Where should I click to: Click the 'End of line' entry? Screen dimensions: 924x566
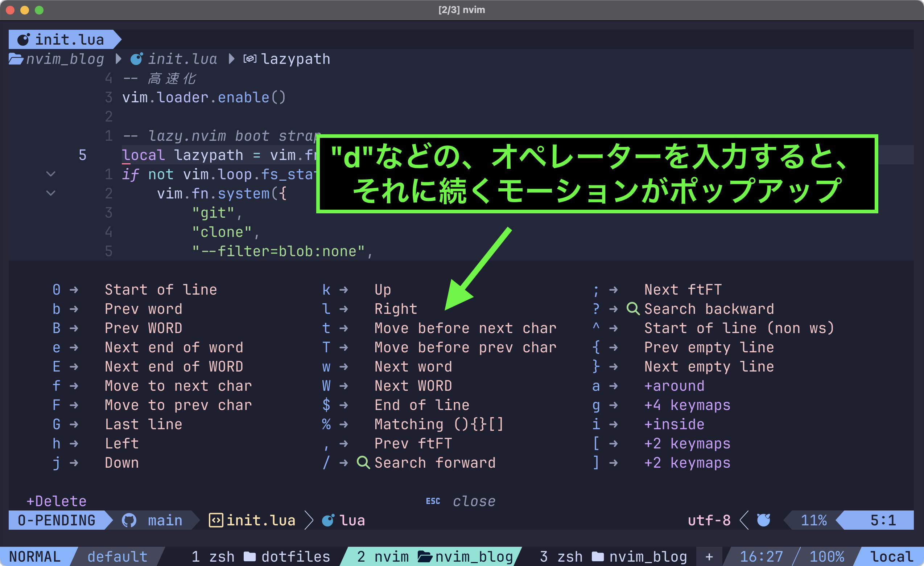(422, 405)
